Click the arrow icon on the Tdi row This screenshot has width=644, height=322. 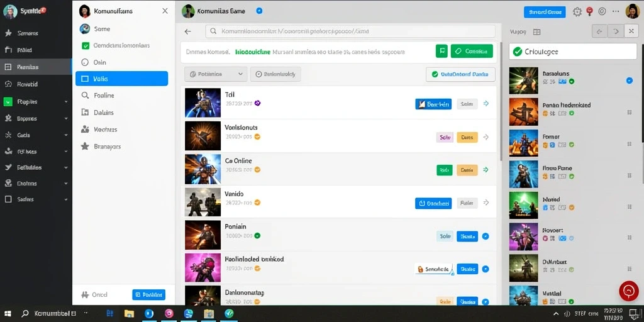pos(486,104)
